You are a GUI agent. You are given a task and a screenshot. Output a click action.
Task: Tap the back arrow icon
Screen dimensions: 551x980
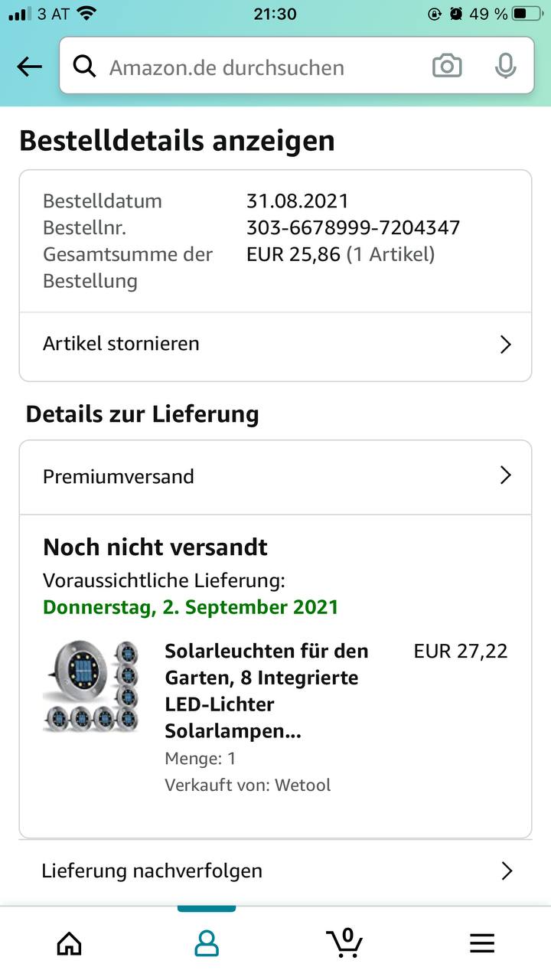click(29, 67)
